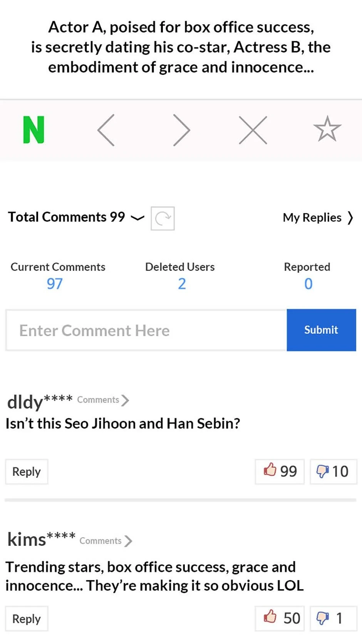
Task: Show Deleted Users count 2
Action: pos(181,284)
